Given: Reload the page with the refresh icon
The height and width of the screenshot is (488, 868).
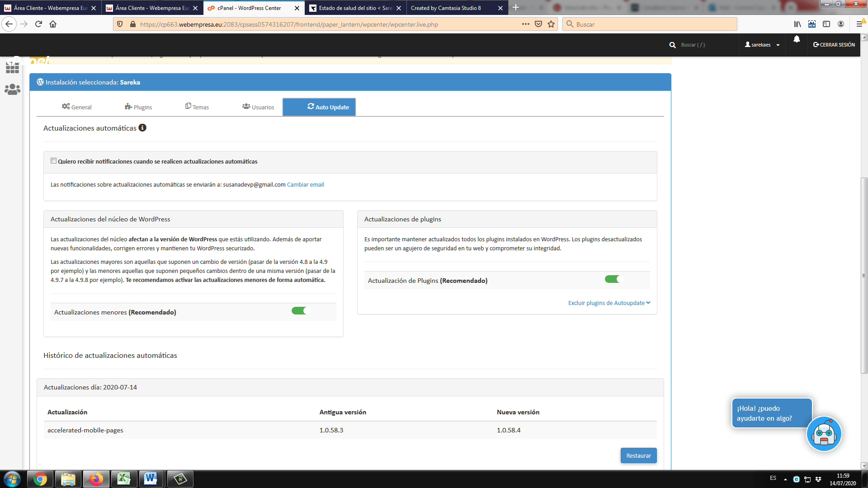Looking at the screenshot, I should point(38,24).
